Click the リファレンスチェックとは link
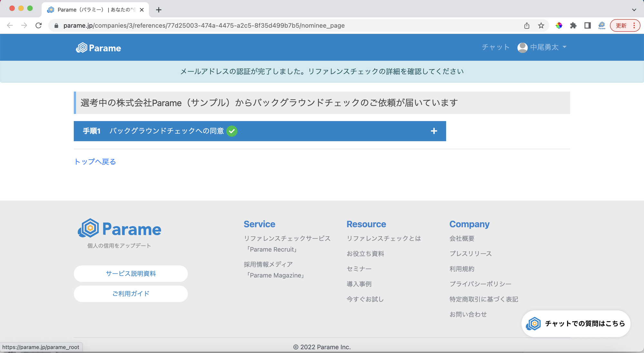 [x=384, y=238]
